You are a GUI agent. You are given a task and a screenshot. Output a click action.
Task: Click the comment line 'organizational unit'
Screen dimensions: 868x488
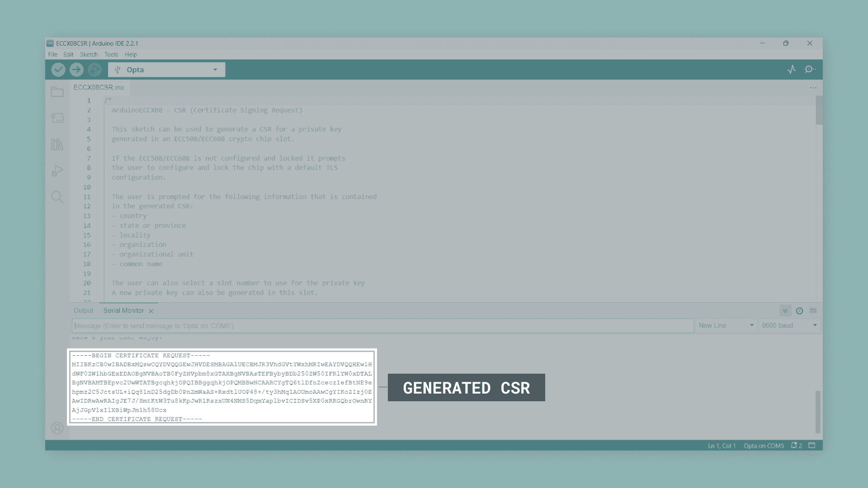pyautogui.click(x=152, y=254)
